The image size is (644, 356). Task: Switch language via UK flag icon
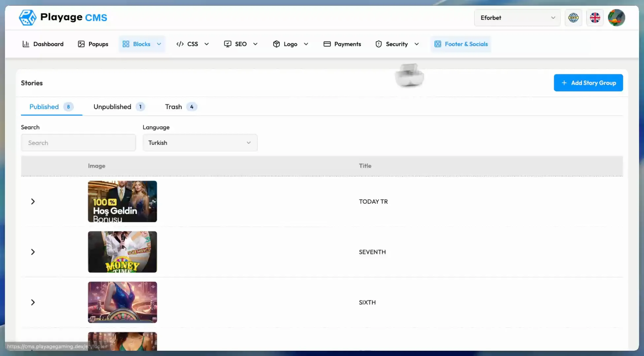(595, 18)
